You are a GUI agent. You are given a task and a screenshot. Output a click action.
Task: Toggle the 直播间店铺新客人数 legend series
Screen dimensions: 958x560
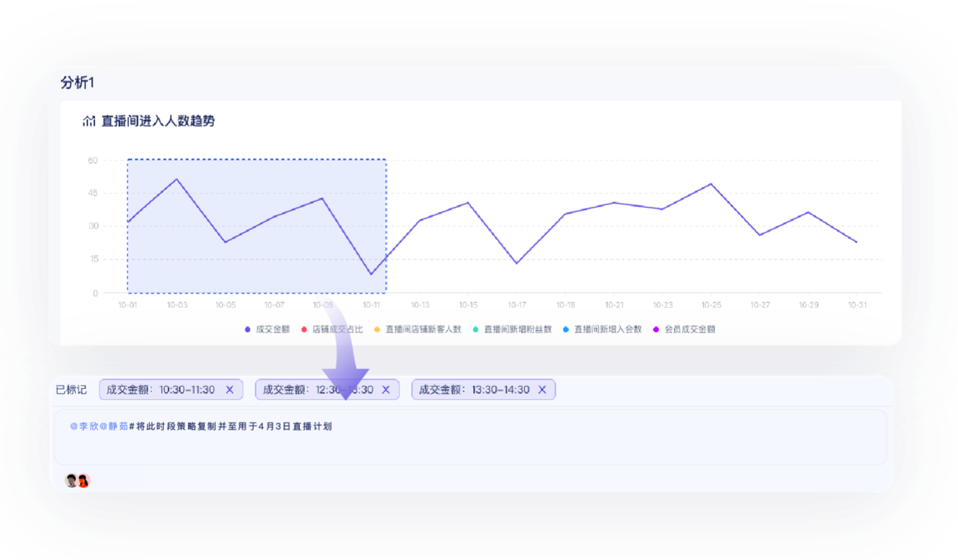[417, 329]
